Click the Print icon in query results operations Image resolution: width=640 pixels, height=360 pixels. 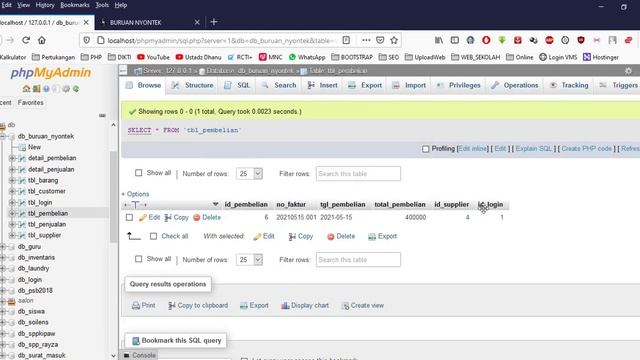136,305
